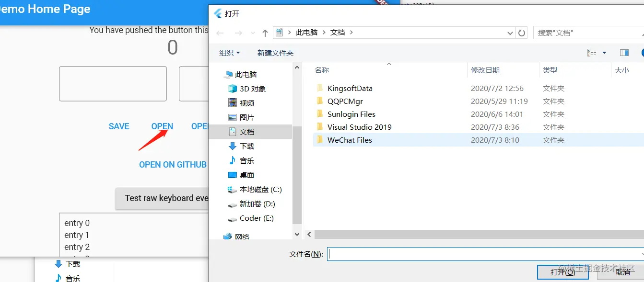Select 桌面 in the navigation tree
This screenshot has width=644, height=282.
pos(247,175)
